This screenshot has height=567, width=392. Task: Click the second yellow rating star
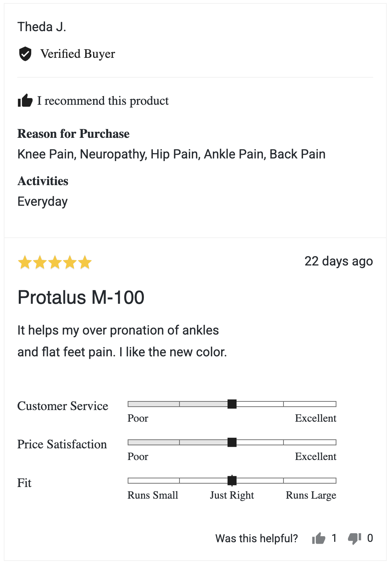pos(40,262)
